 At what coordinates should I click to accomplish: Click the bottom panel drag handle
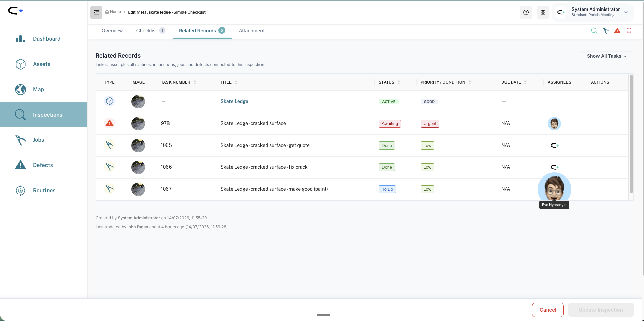tap(324, 315)
